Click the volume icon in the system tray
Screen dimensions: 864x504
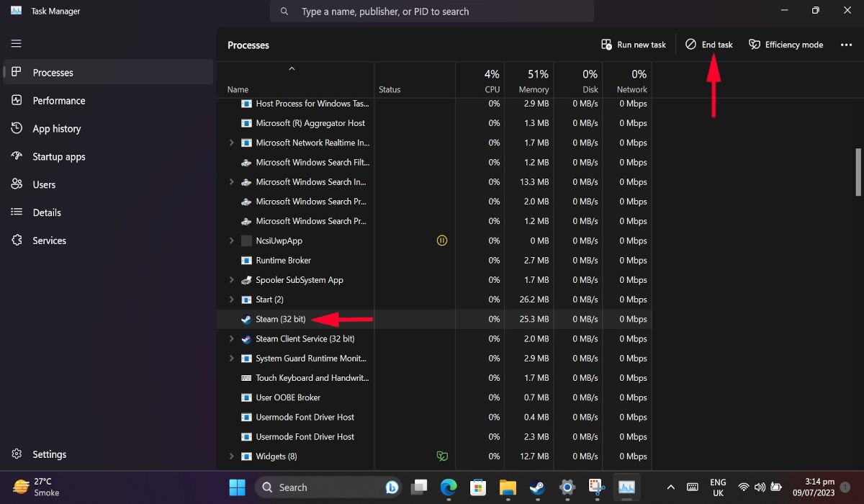[760, 487]
